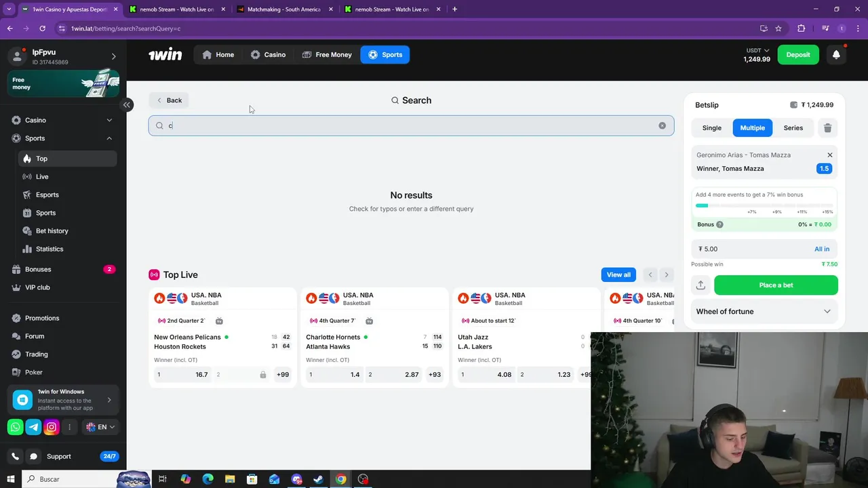Open VIP club in sidebar
This screenshot has width=868, height=488.
(x=64, y=287)
